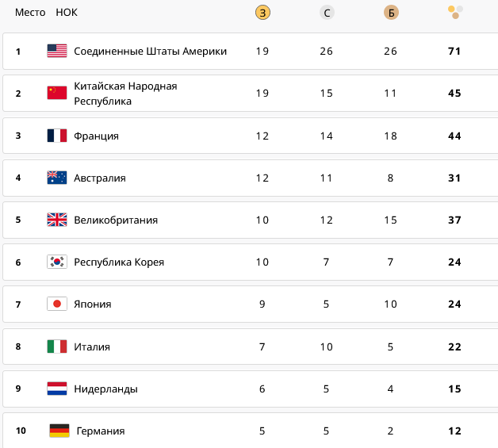Open Китайская Народная Республика country link

pyautogui.click(x=125, y=94)
